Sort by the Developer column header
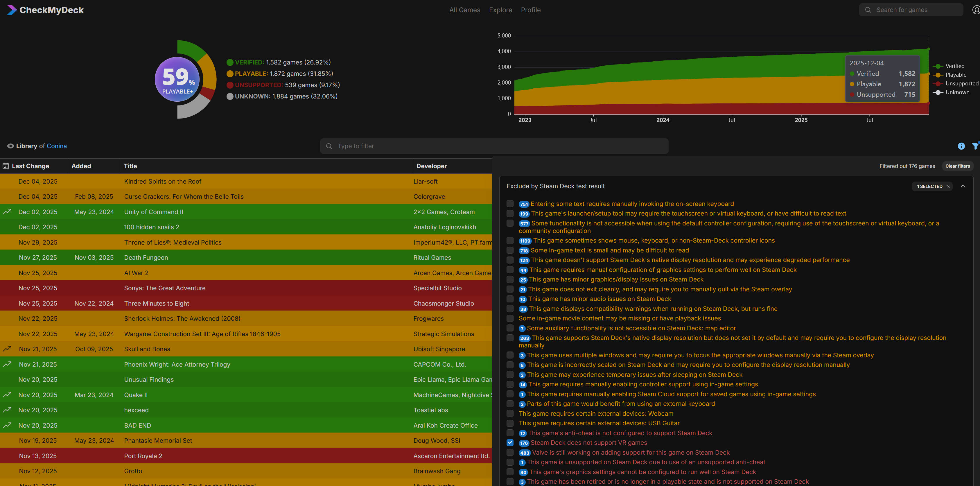Screen dimensions: 980x486 pyautogui.click(x=431, y=166)
